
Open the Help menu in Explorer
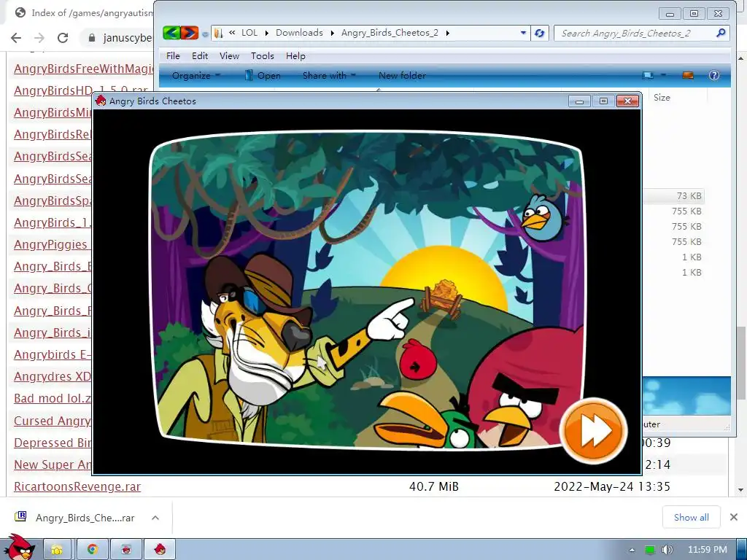295,55
